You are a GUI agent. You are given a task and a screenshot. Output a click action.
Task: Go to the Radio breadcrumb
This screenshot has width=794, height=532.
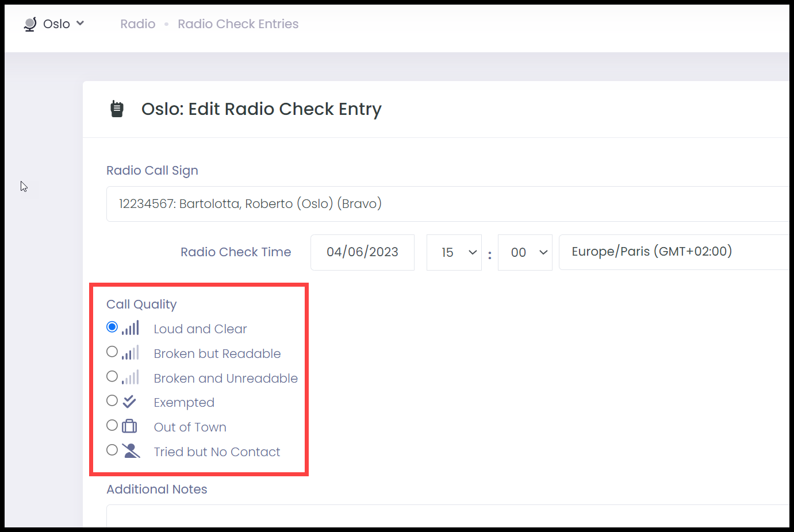[138, 24]
